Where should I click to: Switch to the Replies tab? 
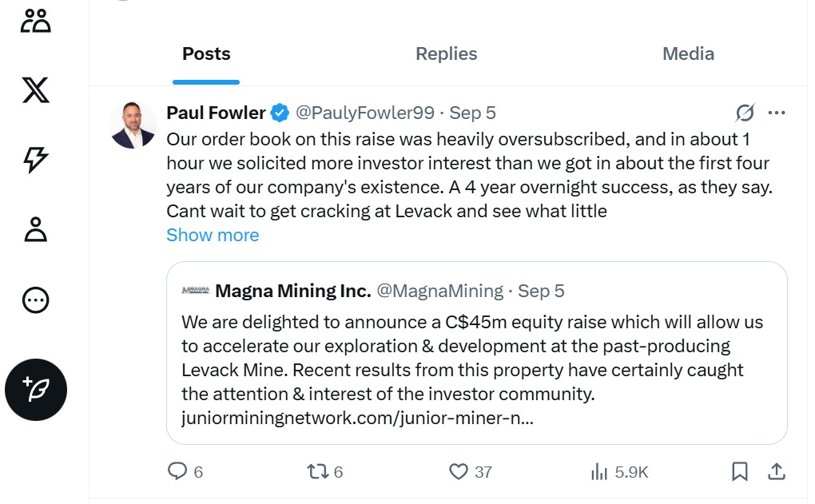pos(446,54)
